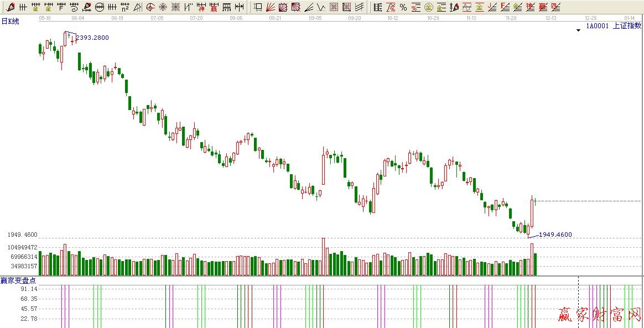Screen dimensions: 644x328
Task: Click the compass rose star icon
Action: click(163, 7)
